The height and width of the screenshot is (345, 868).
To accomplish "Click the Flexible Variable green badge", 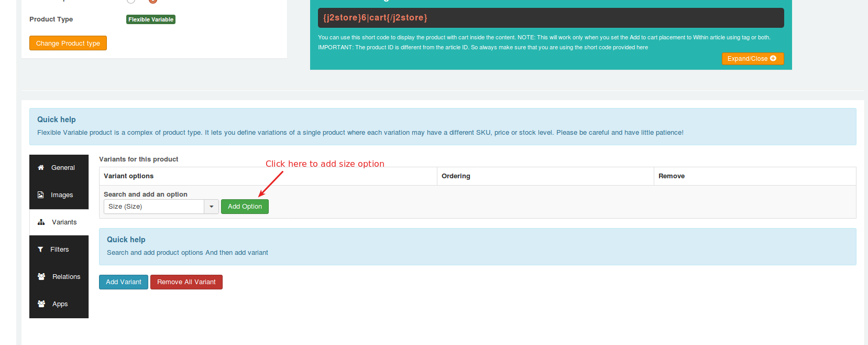I will coord(151,19).
